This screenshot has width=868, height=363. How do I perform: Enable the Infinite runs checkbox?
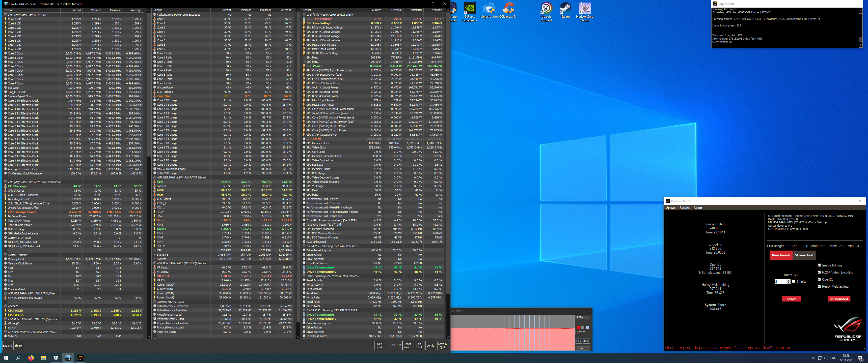pos(794,281)
